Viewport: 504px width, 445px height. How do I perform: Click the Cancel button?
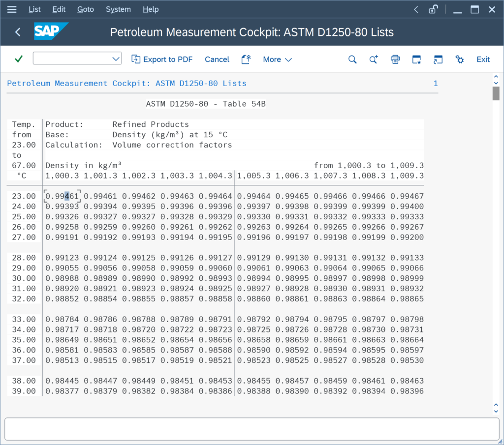coord(217,59)
